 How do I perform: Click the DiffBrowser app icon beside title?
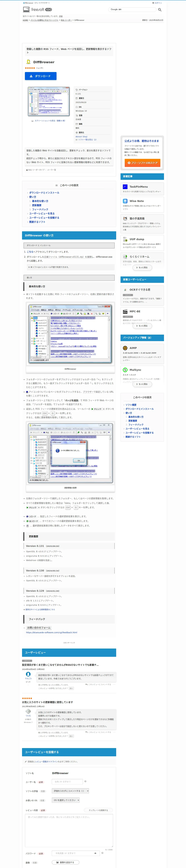(x=29, y=62)
